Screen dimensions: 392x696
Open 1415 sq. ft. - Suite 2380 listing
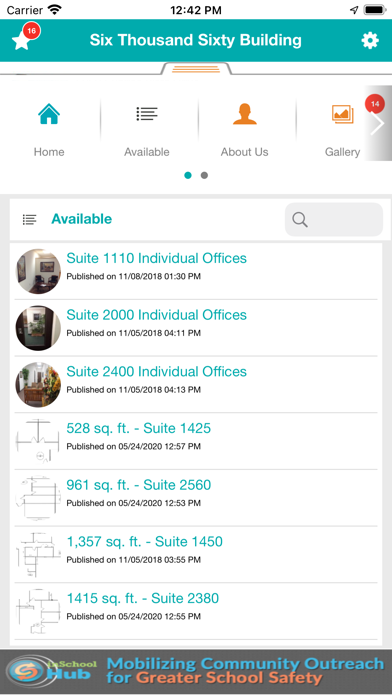(196, 611)
